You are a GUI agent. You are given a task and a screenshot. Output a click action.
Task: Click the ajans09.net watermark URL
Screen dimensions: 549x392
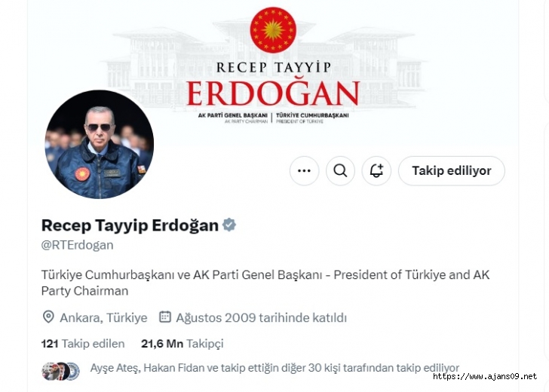[485, 377]
